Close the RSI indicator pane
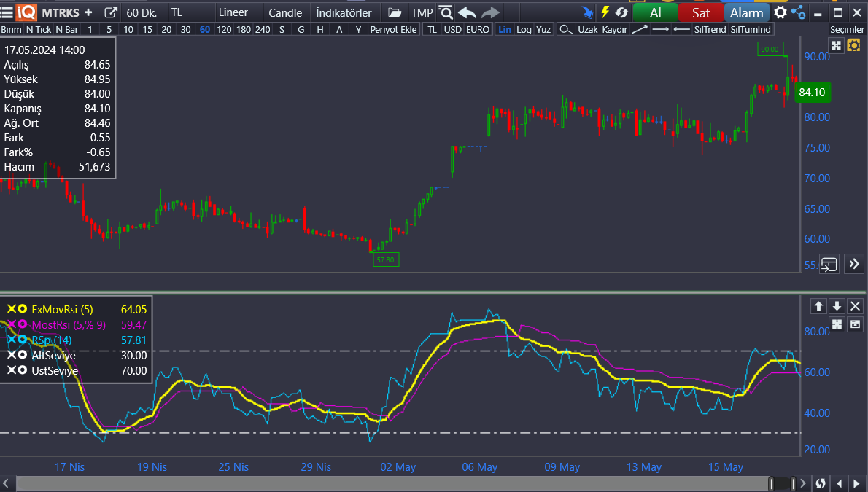Image resolution: width=868 pixels, height=492 pixels. click(856, 306)
